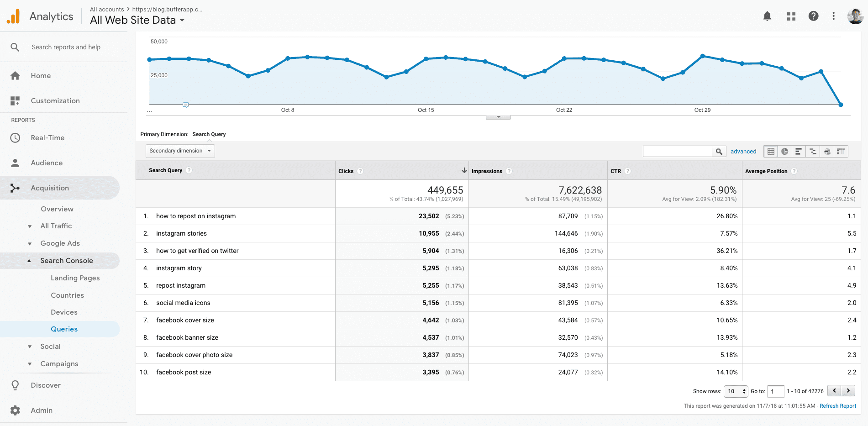This screenshot has height=426, width=868.
Task: Open the notifications bell
Action: tap(767, 16)
